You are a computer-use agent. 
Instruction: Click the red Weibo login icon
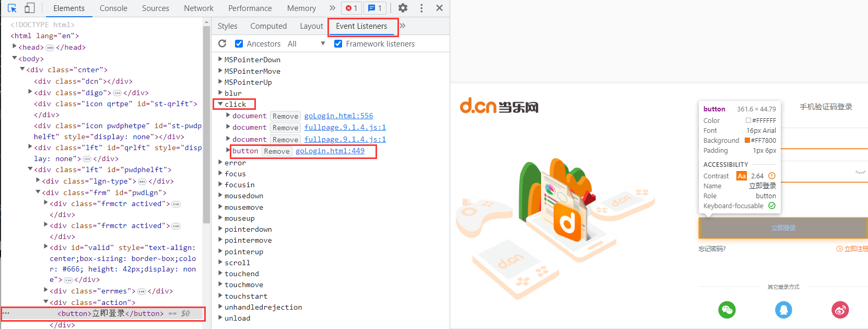[x=840, y=310]
